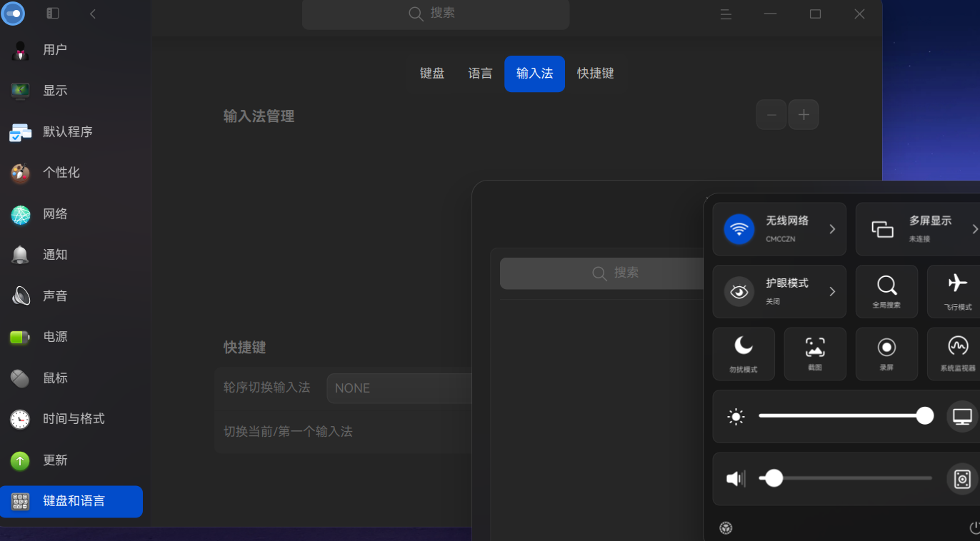980x541 pixels.
Task: Expand the 护眼模式 chevron arrow
Action: tap(832, 291)
